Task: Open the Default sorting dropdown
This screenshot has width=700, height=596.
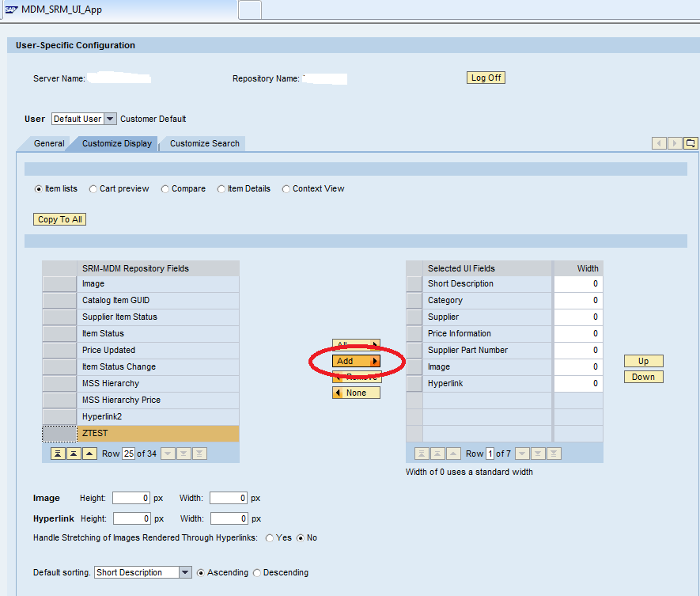Action: [x=185, y=573]
